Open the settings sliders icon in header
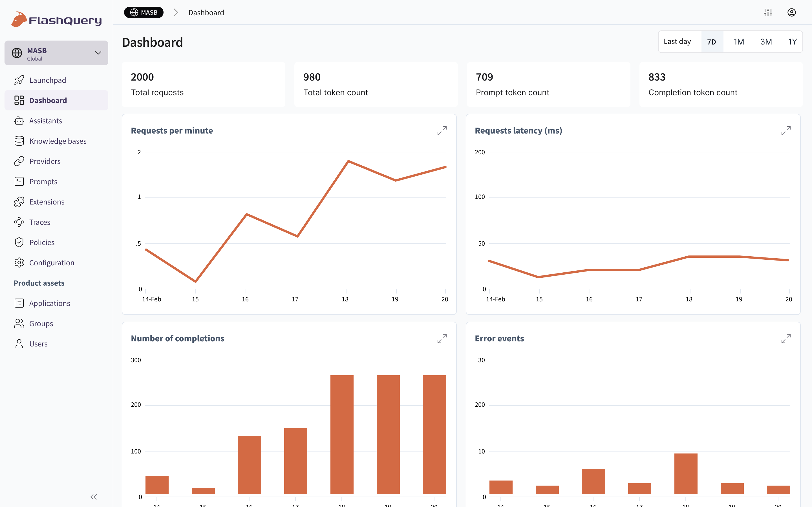 coord(768,12)
